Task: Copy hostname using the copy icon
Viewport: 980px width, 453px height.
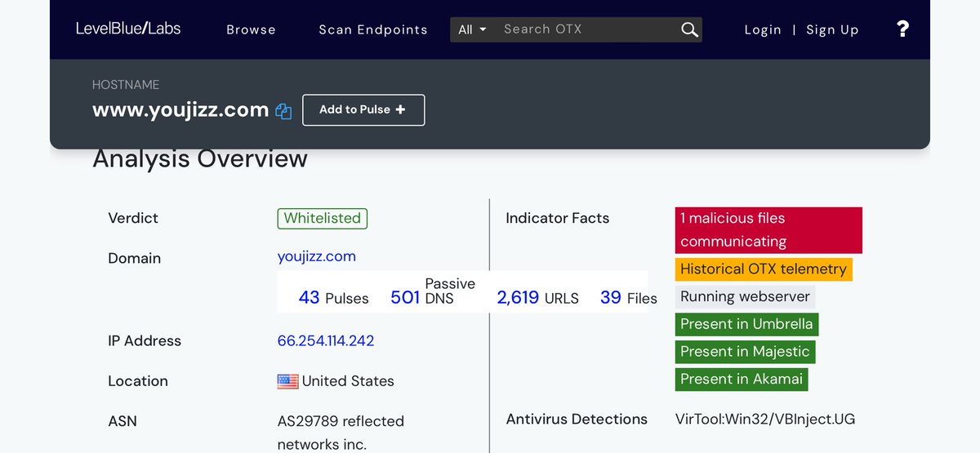Action: [x=283, y=111]
